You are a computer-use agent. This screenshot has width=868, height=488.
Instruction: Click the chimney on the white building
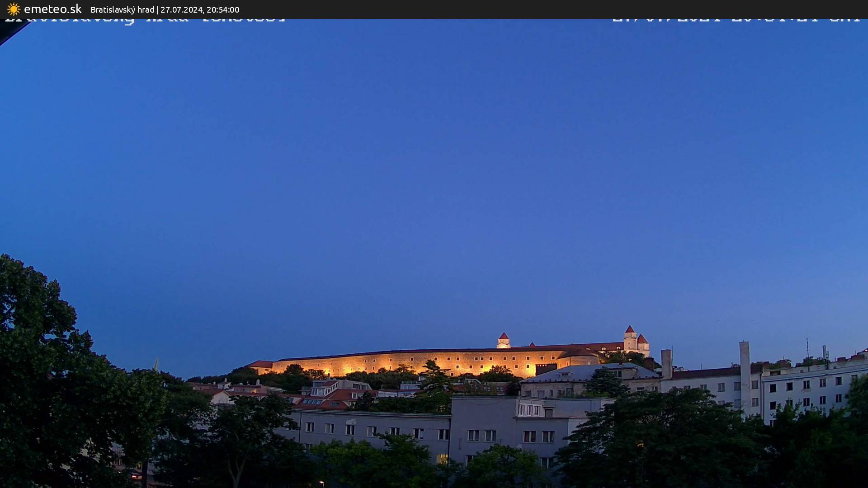[745, 361]
